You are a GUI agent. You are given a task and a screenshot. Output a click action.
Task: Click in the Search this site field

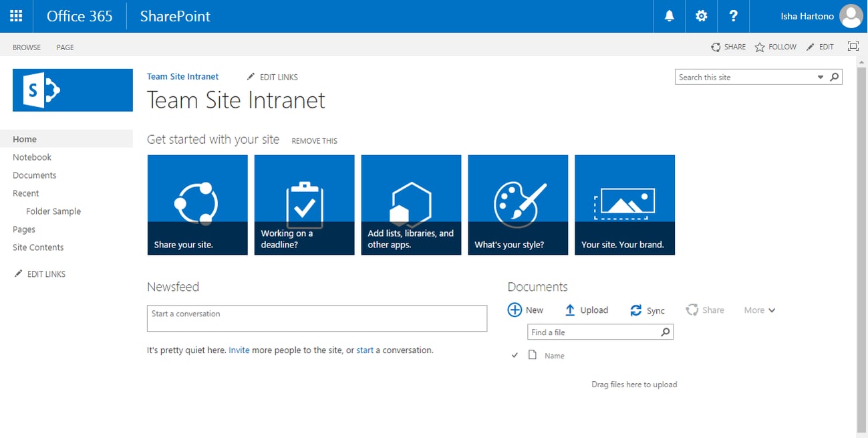click(x=746, y=78)
